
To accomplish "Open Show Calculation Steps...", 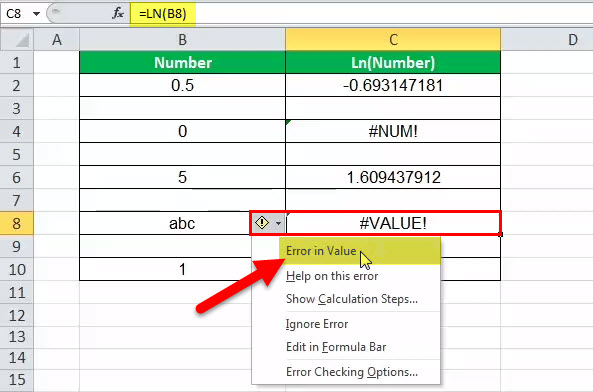I will click(x=346, y=299).
